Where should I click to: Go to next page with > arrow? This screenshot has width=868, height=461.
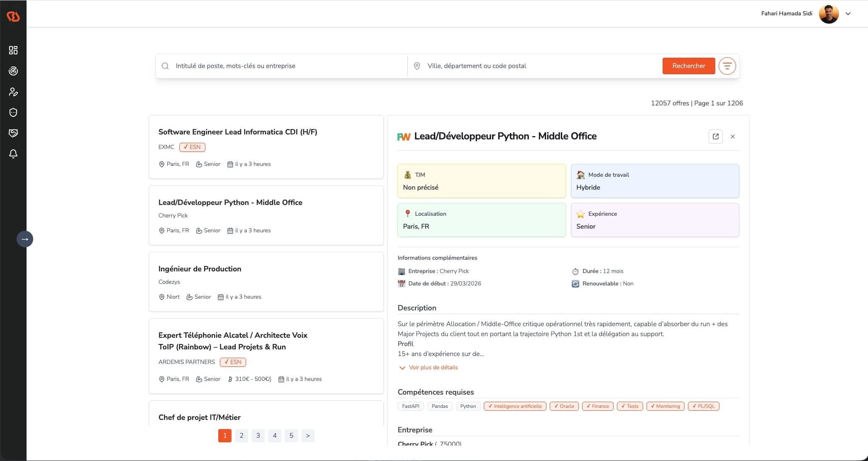point(307,436)
